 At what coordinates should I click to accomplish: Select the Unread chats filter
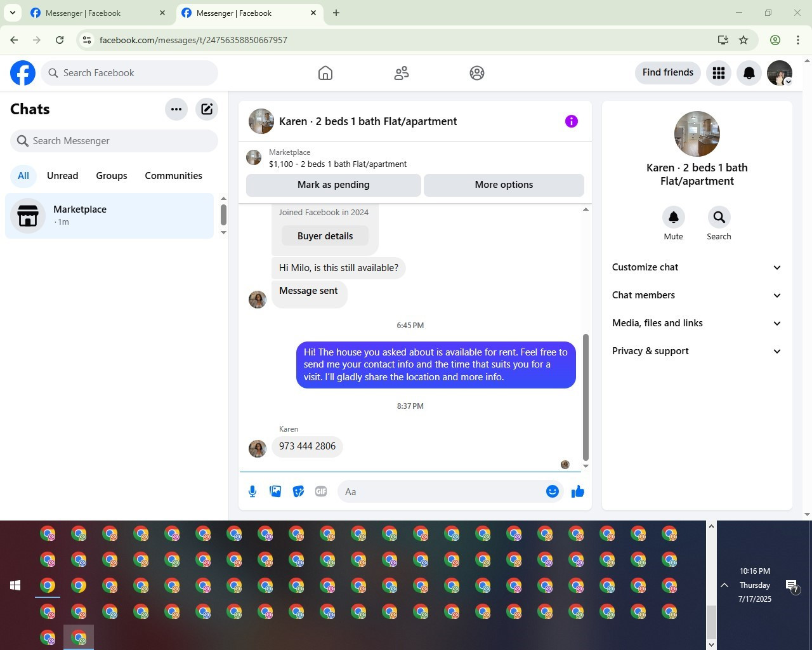pyautogui.click(x=63, y=176)
